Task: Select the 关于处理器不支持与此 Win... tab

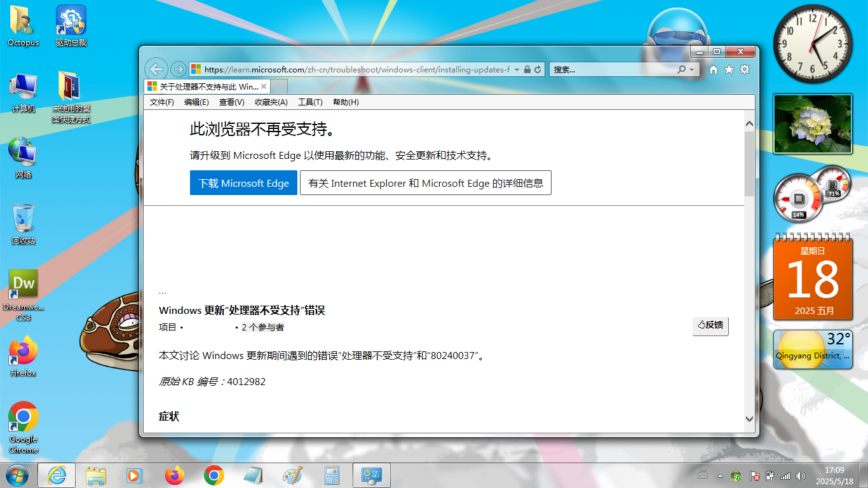Action: [x=208, y=86]
